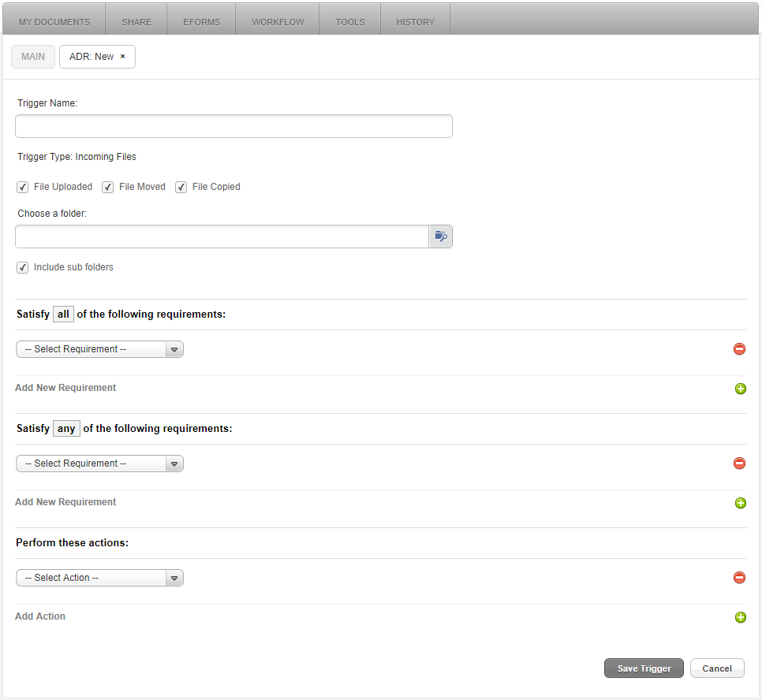Open the folder browser icon
Viewport: 762px width, 700px height.
pos(440,236)
